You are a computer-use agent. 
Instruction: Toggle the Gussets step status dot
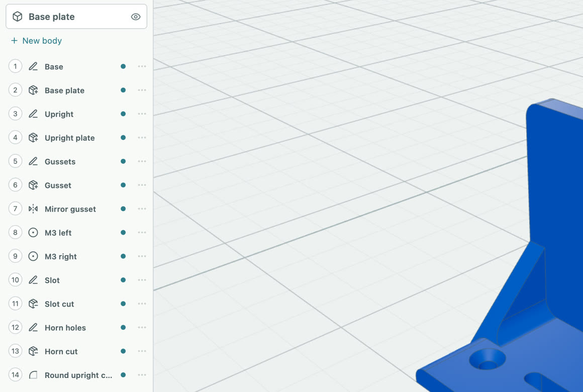pyautogui.click(x=123, y=161)
